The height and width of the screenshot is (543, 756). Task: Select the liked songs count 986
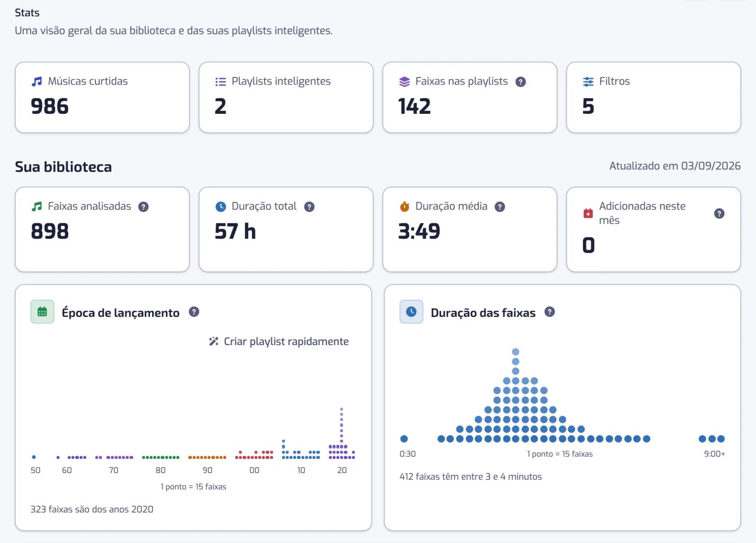50,106
